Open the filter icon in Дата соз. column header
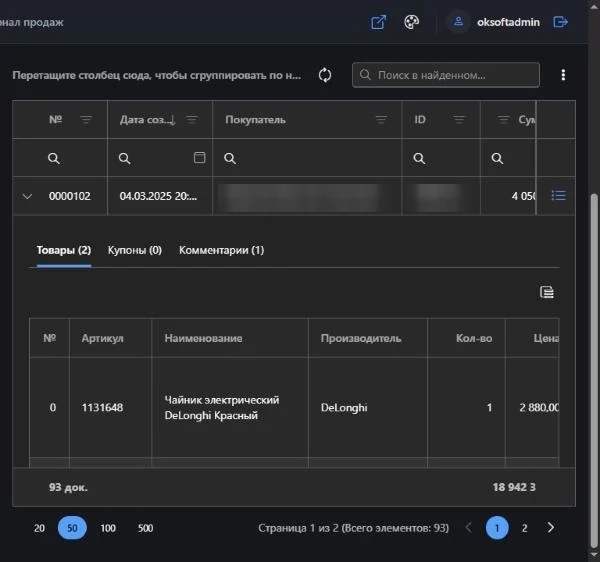600x562 pixels. click(x=192, y=120)
